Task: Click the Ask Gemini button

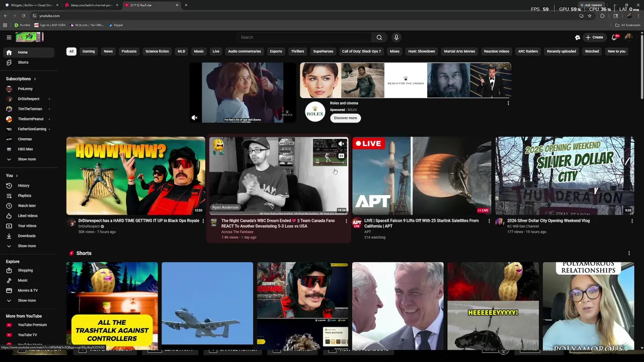Action: tap(591, 5)
